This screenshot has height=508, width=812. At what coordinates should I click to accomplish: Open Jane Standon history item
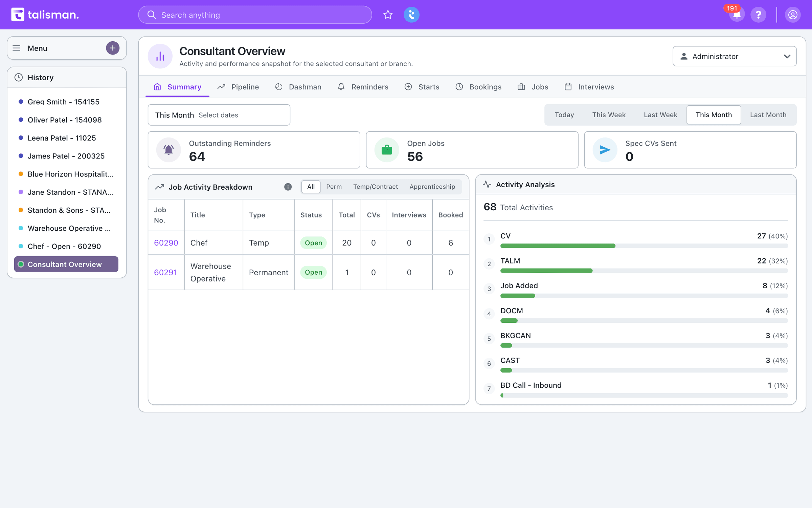66,192
